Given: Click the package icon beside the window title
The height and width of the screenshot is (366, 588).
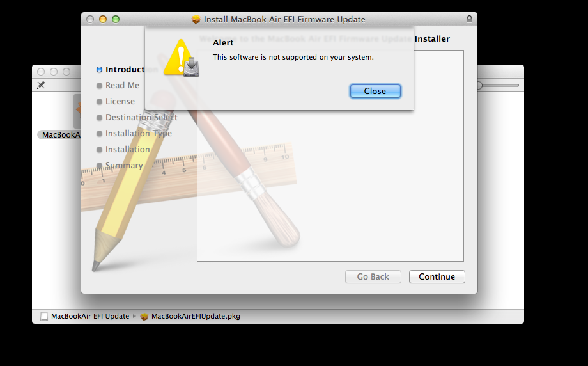Looking at the screenshot, I should coord(196,19).
